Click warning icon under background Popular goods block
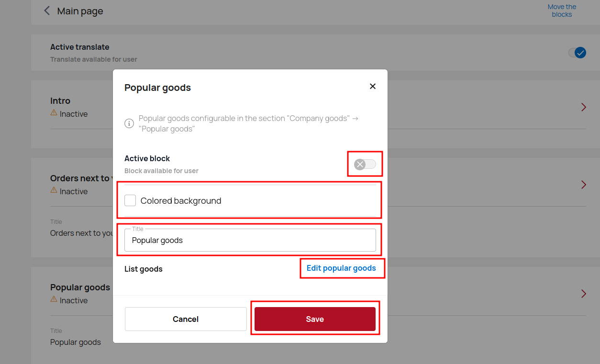The image size is (600, 364). point(54,300)
